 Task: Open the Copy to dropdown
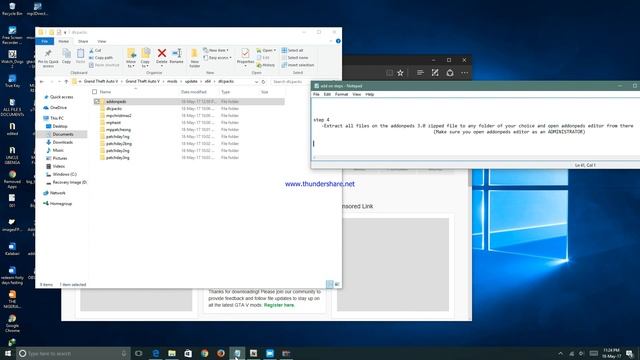coord(146,58)
